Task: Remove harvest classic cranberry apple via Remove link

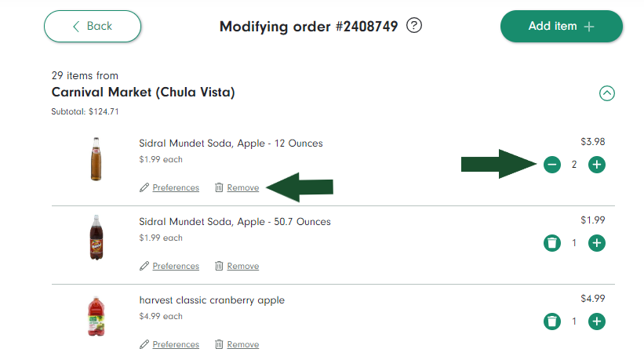Action: point(242,344)
